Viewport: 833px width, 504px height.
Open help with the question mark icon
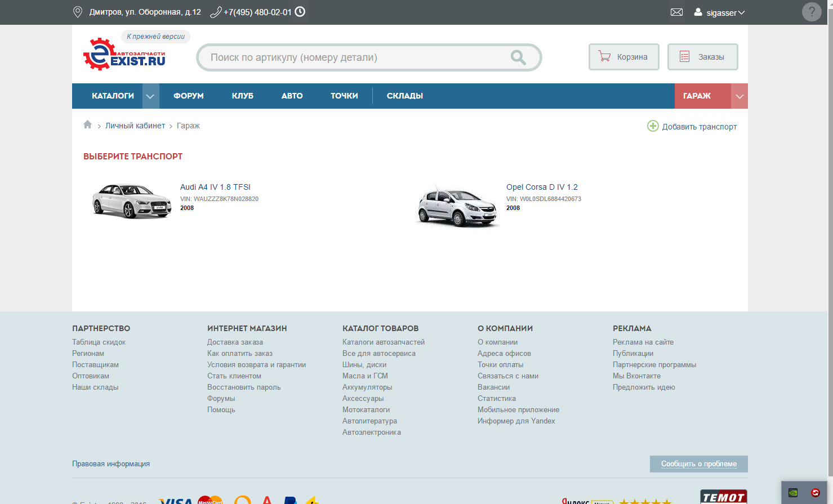tap(812, 12)
